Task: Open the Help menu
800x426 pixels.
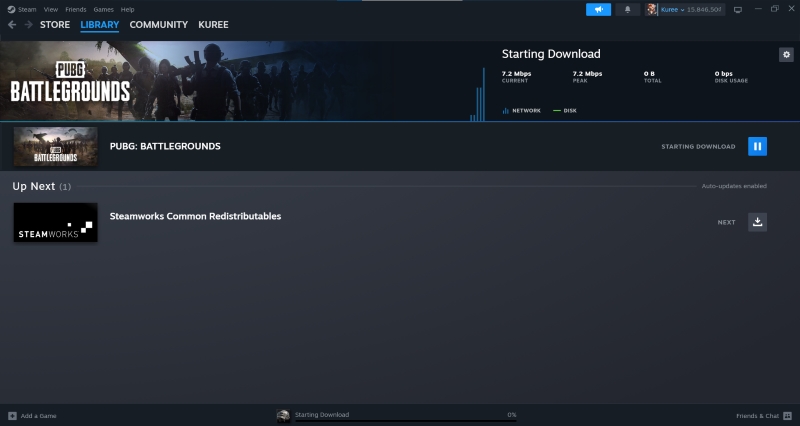Action: (128, 9)
